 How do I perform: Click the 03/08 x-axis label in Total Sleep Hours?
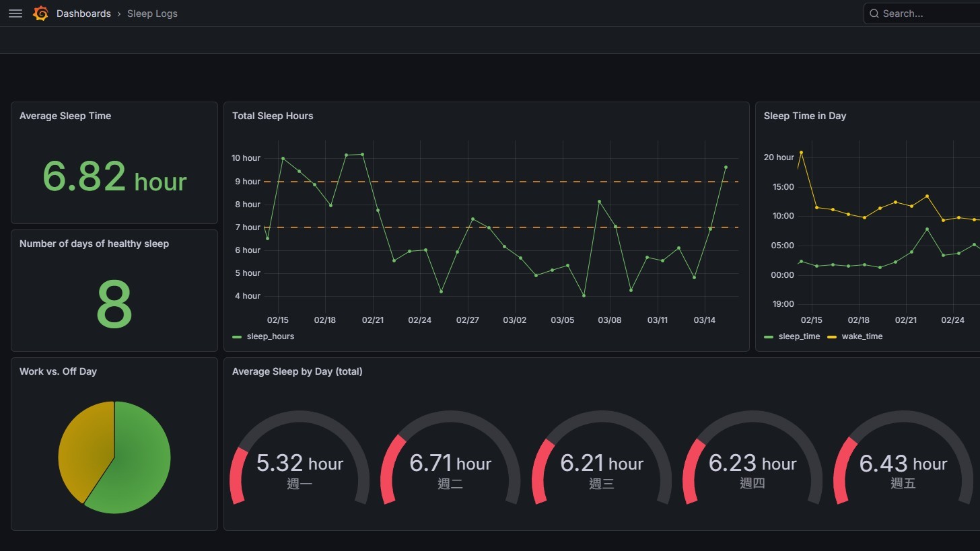(610, 320)
